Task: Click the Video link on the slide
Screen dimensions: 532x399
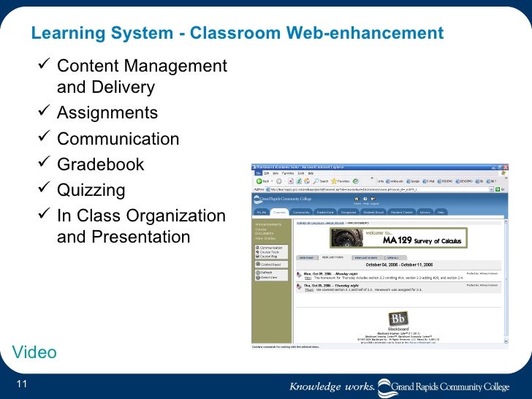Action: pyautogui.click(x=34, y=352)
